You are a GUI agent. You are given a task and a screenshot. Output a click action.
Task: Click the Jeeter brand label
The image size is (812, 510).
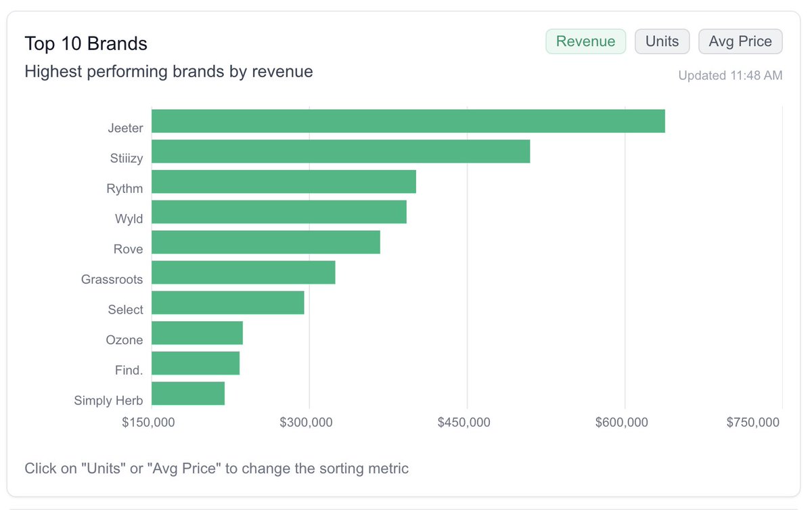click(x=125, y=128)
